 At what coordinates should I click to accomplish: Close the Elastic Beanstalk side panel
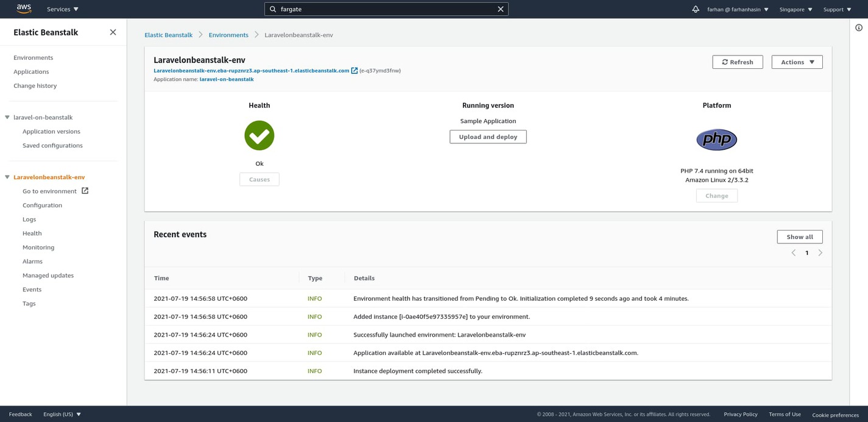[x=113, y=32]
